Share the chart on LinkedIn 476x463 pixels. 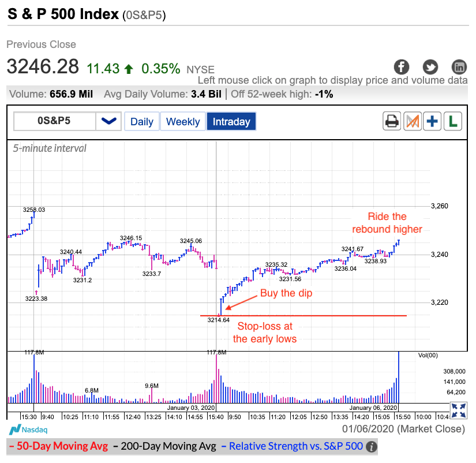[x=459, y=67]
